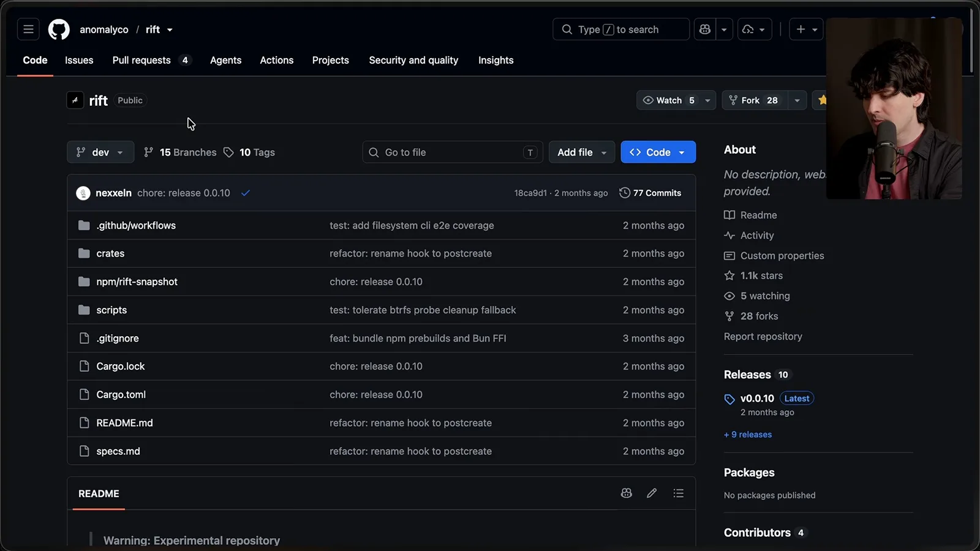This screenshot has width=980, height=551.
Task: Open the Add file dropdown
Action: [582, 152]
